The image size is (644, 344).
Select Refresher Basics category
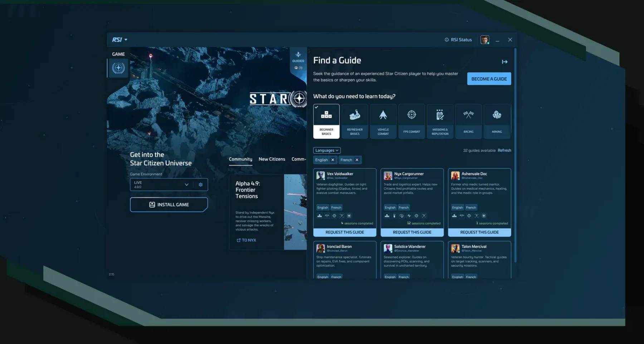coord(355,121)
